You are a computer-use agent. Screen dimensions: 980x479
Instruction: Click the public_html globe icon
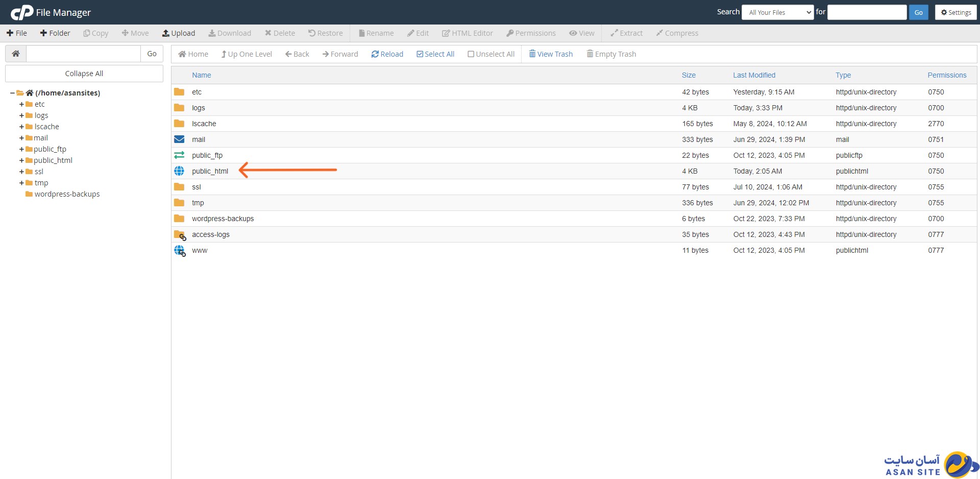click(179, 171)
